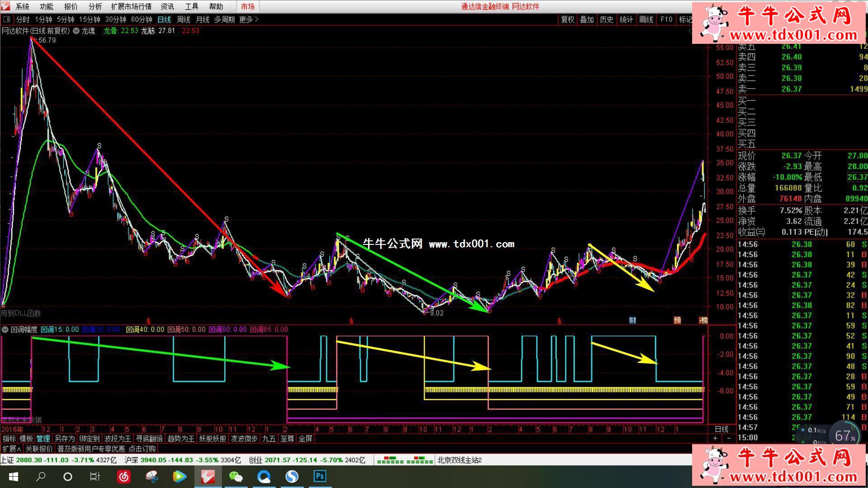The height and width of the screenshot is (488, 868).
Task: Select the 指标 tab
Action: 9,438
